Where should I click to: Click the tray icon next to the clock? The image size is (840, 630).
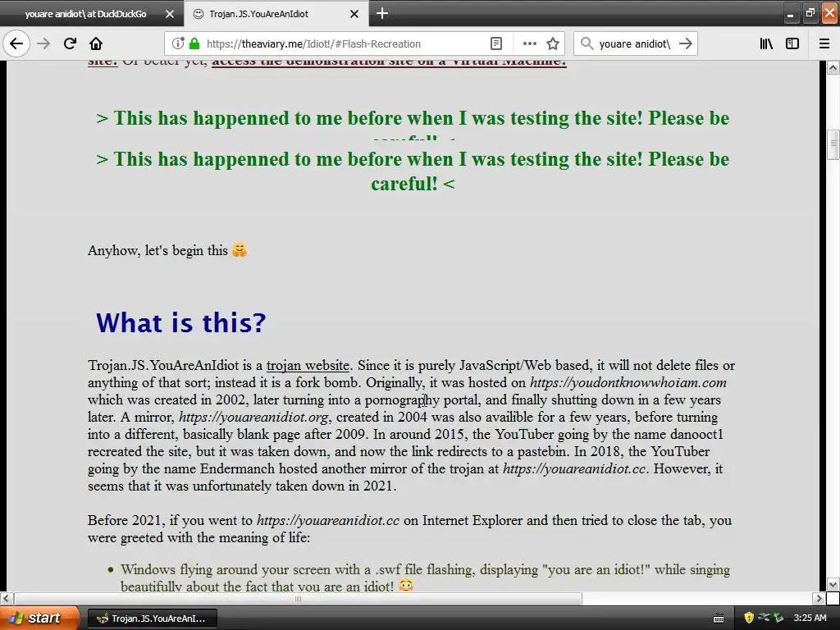pos(778,618)
